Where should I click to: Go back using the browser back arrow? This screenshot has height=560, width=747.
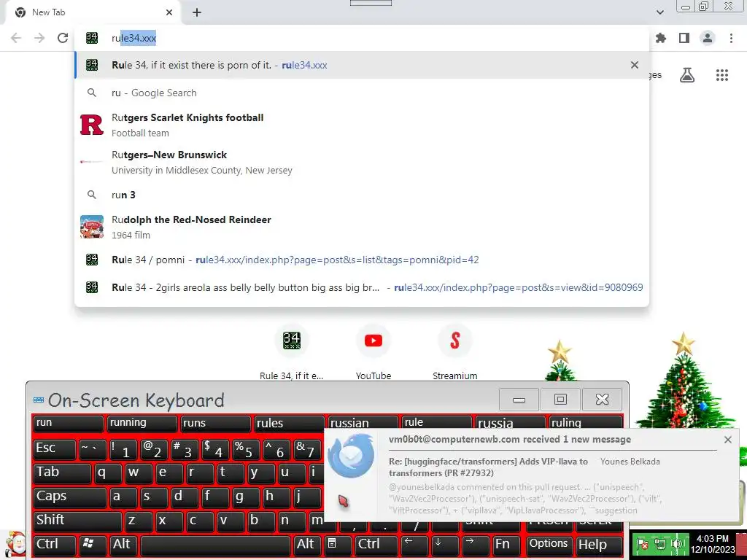[16, 38]
